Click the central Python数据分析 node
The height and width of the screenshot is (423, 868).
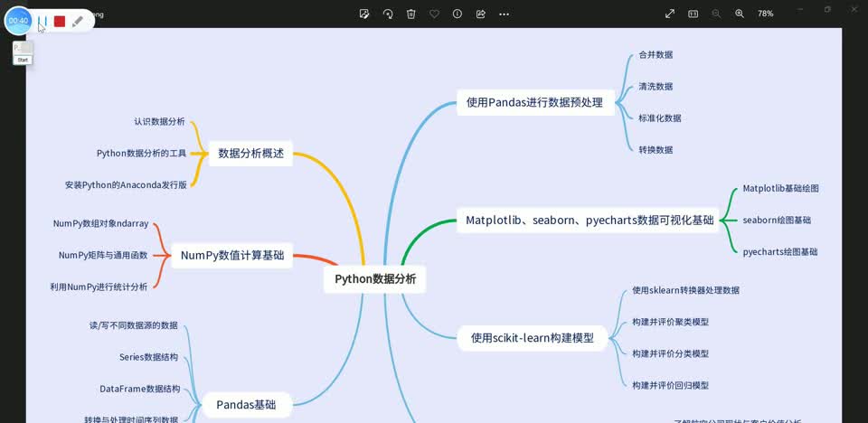(x=374, y=279)
